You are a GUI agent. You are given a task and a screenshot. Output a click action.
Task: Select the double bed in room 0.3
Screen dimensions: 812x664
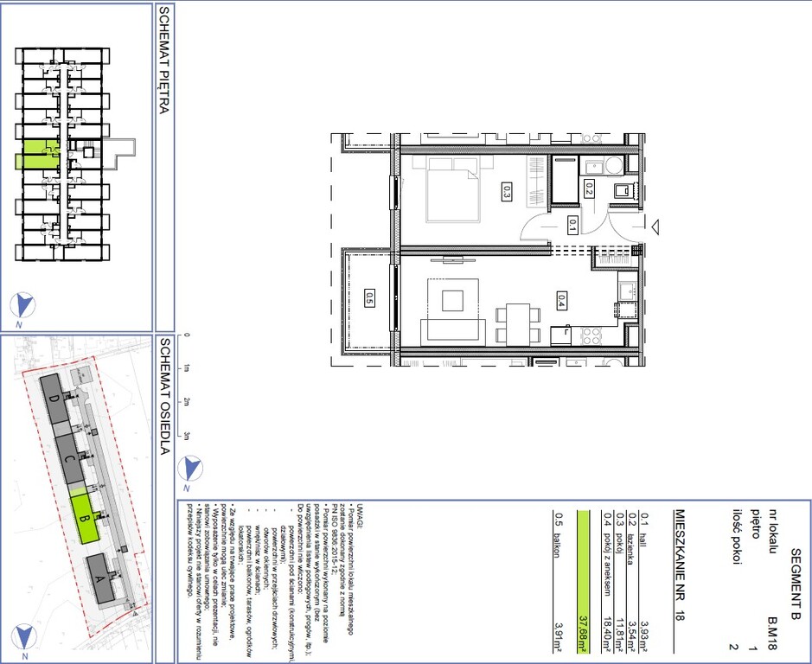pyautogui.click(x=453, y=189)
